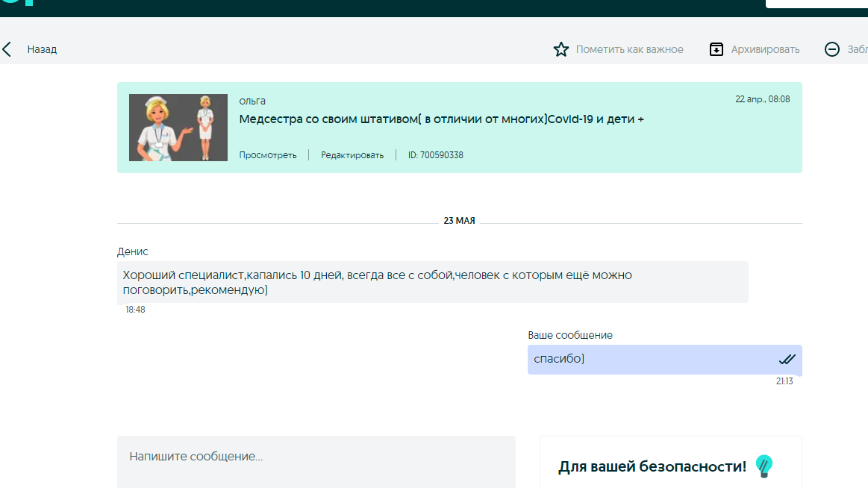Click the Ваше сообщение label
This screenshot has width=868, height=488.
570,335
